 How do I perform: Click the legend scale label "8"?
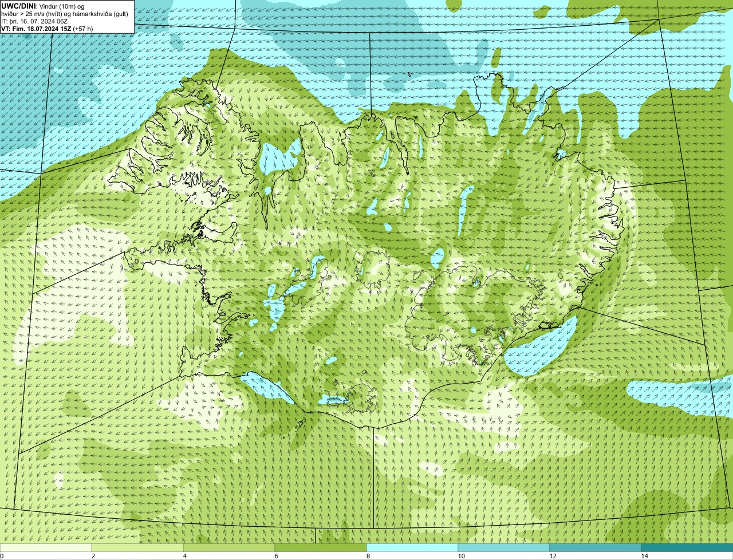368,556
